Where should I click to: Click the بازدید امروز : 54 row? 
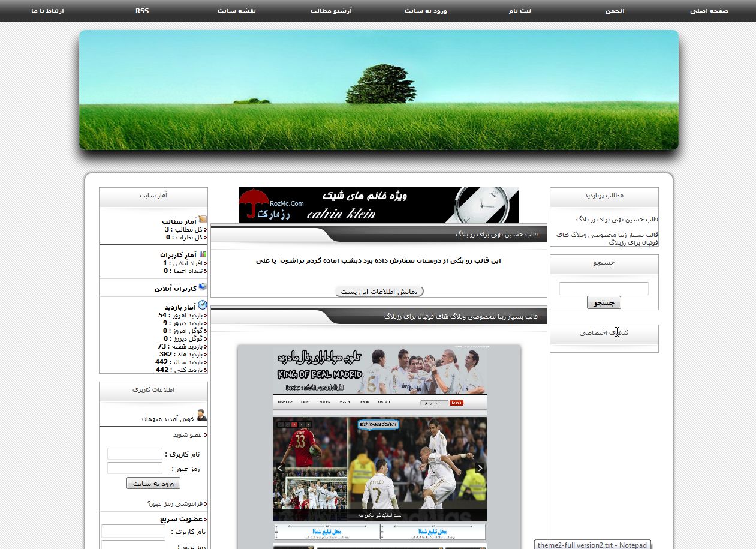(182, 315)
